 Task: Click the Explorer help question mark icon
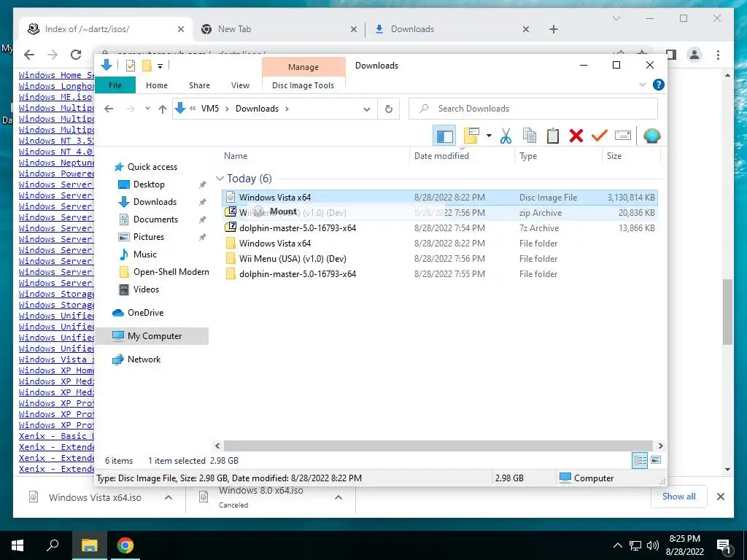pos(659,85)
